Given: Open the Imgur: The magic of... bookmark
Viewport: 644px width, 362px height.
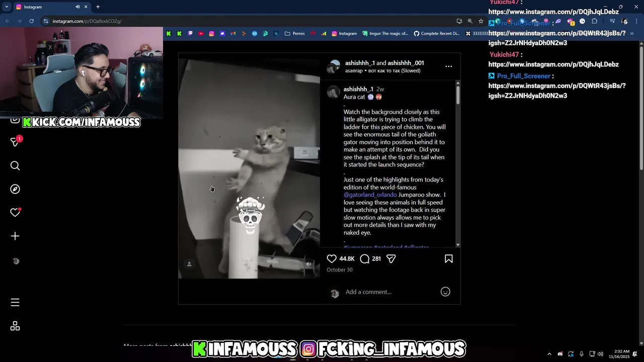Looking at the screenshot, I should coord(385,34).
